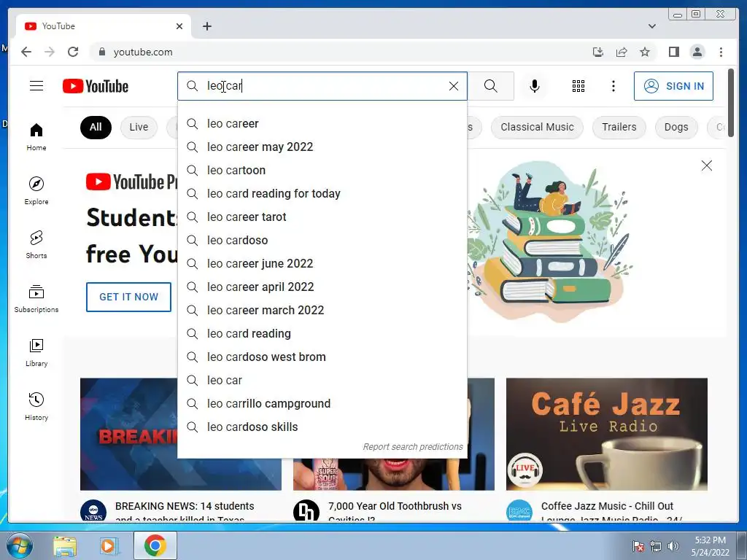Reload the page
The height and width of the screenshot is (560, 747).
(73, 52)
